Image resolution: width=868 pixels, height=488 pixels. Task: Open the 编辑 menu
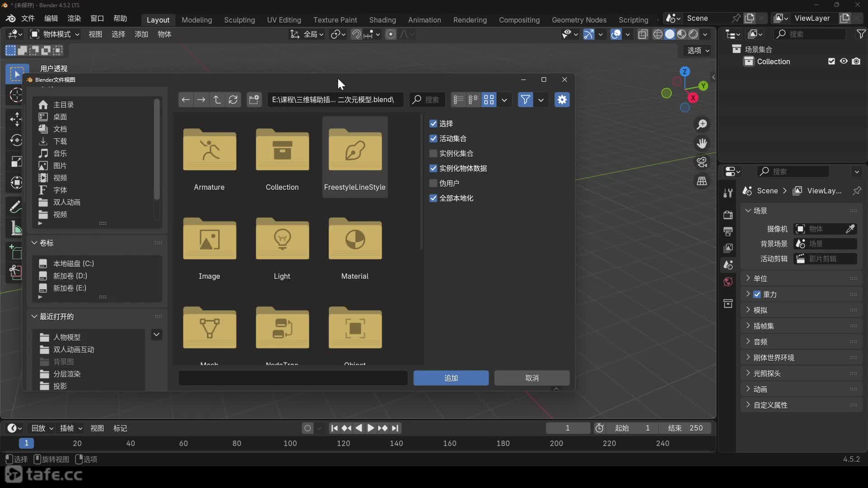click(51, 19)
